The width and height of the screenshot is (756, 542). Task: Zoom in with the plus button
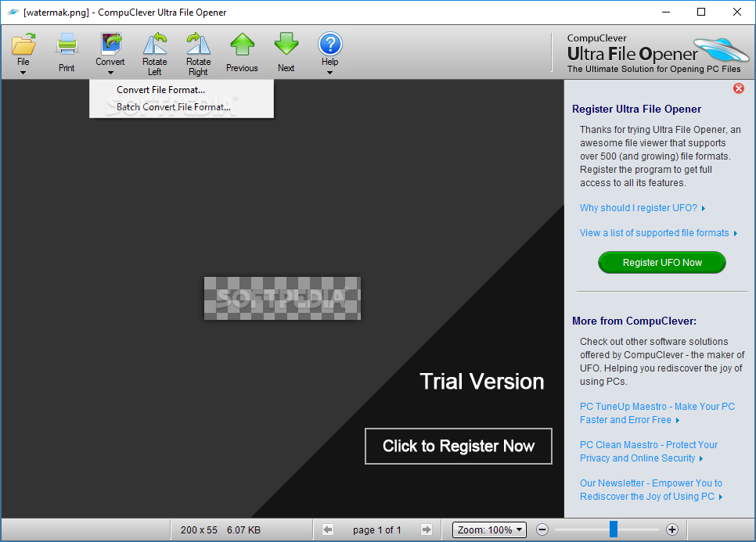(672, 530)
